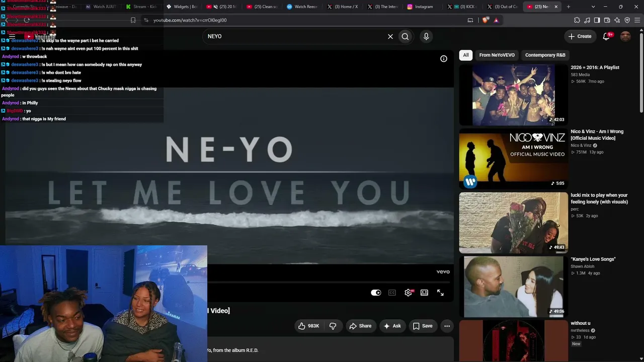Viewport: 644px width, 362px height.
Task: Open YouTube notifications bell
Action: point(607,36)
